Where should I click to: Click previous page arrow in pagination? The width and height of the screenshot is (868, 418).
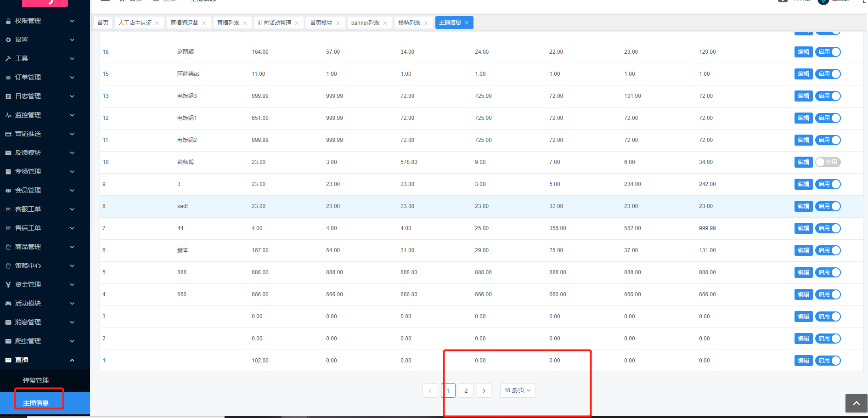tap(430, 390)
